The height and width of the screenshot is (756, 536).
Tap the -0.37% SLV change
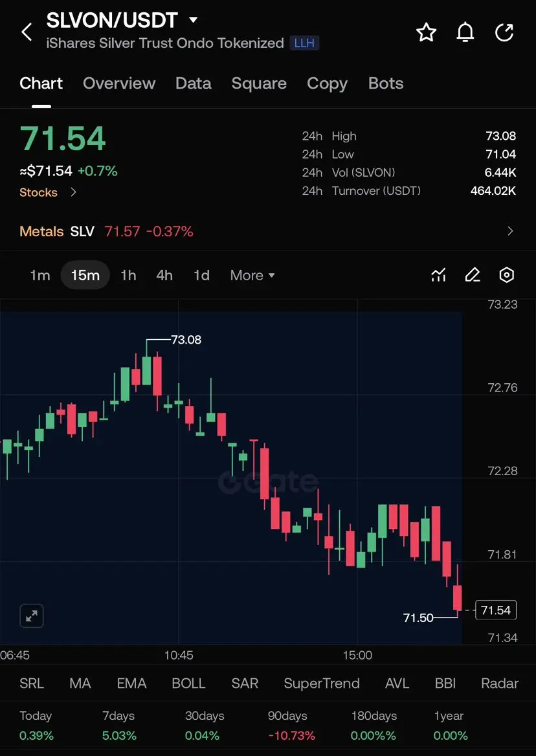[170, 232]
